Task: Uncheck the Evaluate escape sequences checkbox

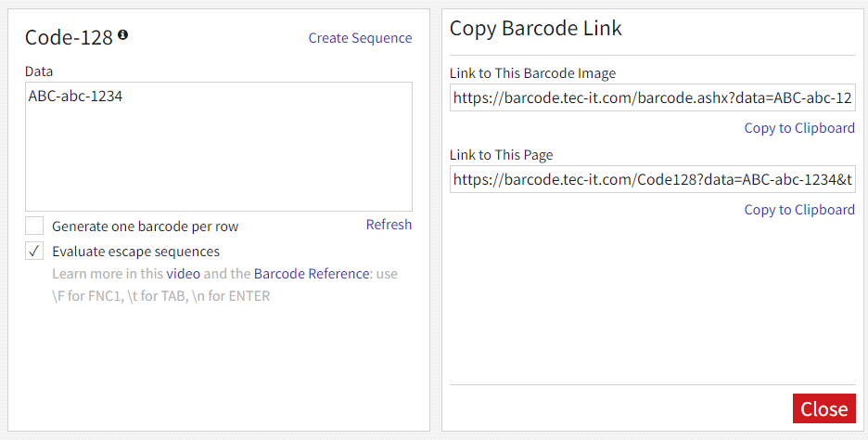Action: pos(34,251)
